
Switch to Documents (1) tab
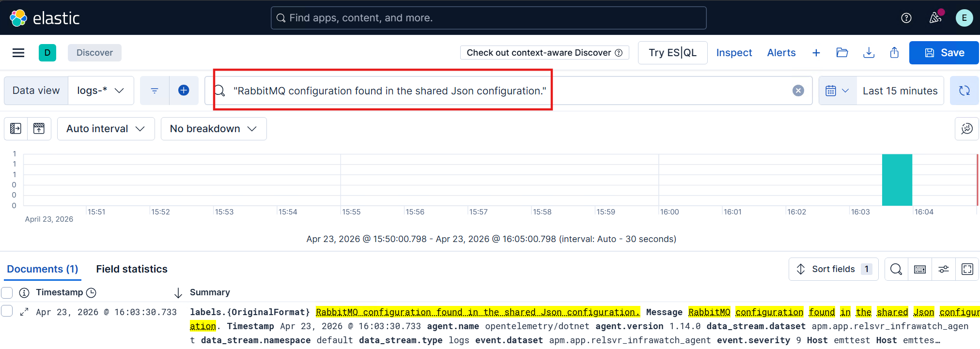[43, 269]
